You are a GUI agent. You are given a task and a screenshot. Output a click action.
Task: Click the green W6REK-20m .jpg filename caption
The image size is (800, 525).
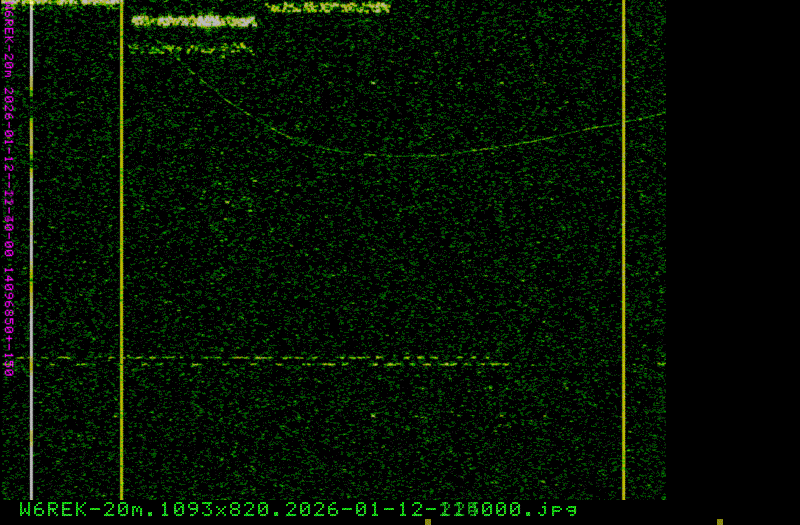298,509
